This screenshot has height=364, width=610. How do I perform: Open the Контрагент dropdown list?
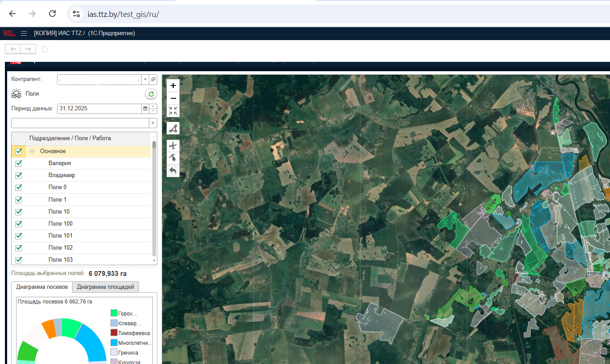[145, 79]
